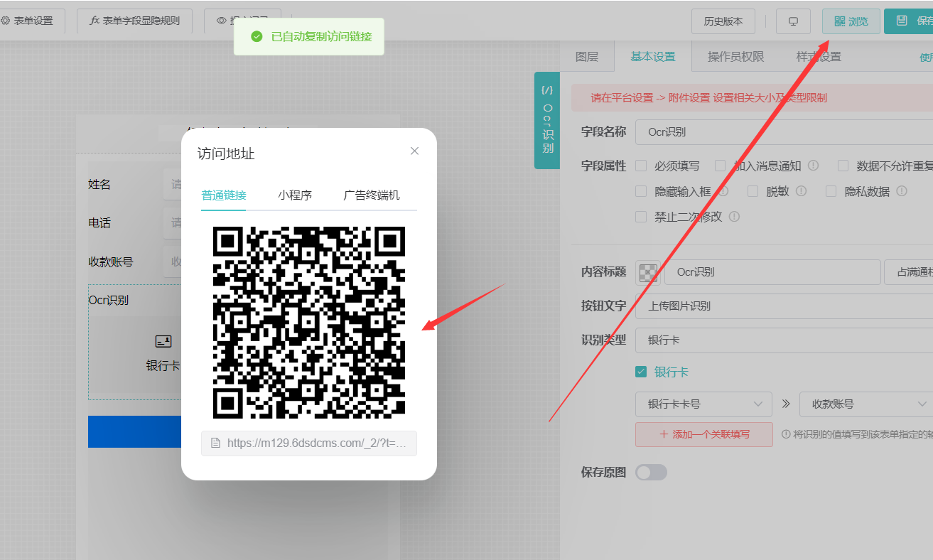This screenshot has width=933, height=560.
Task: Open the fx 表单字段显隐规则 rules
Action: point(134,21)
